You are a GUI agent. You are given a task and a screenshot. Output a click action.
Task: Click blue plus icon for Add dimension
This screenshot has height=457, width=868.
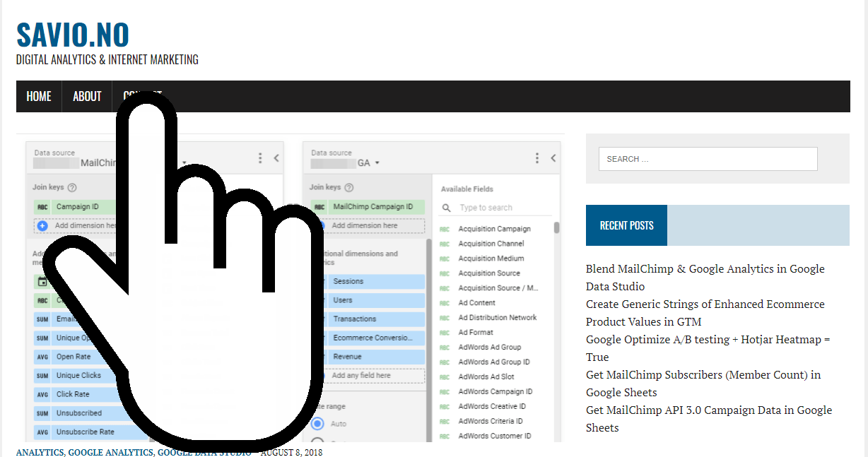[x=42, y=226]
